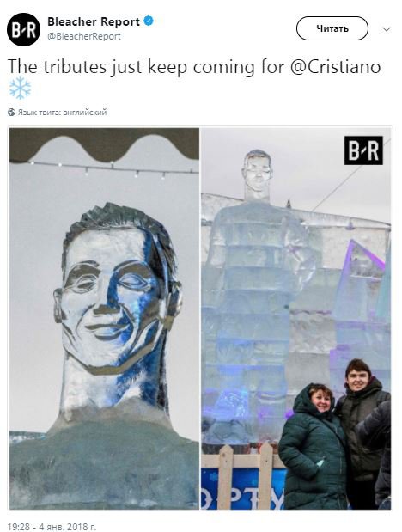The width and height of the screenshot is (402, 532).
Task: Expand the tweet options chevron
Action: [386, 29]
